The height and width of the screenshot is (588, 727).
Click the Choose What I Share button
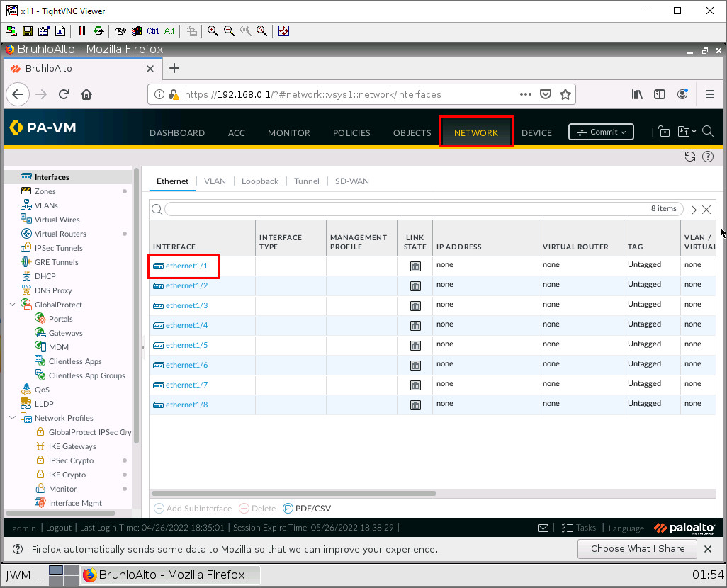tap(636, 548)
